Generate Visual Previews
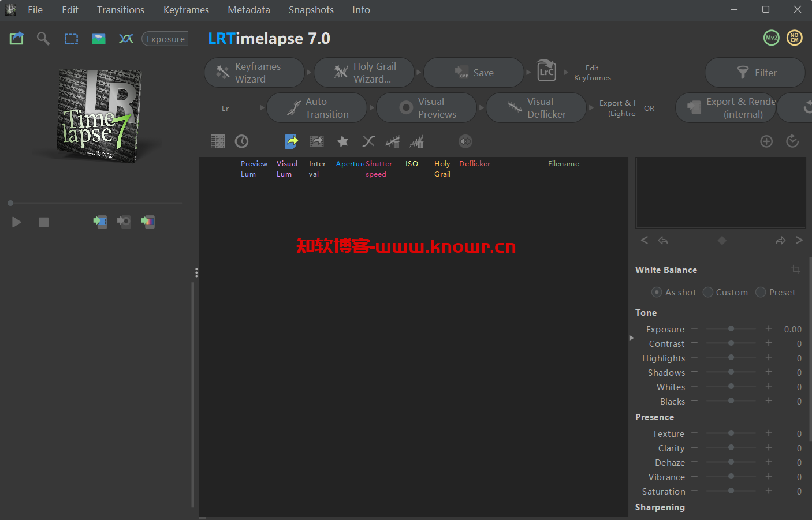812x520 pixels. tap(426, 108)
